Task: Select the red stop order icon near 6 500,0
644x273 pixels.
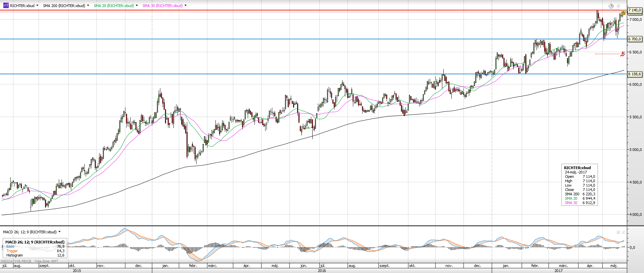Action: [622, 54]
